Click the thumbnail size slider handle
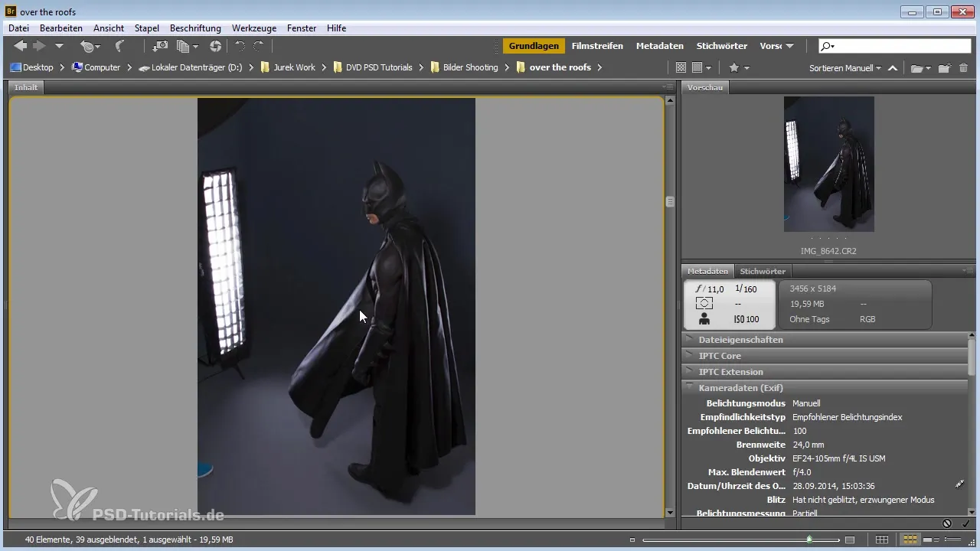The height and width of the screenshot is (551, 980). coord(809,540)
